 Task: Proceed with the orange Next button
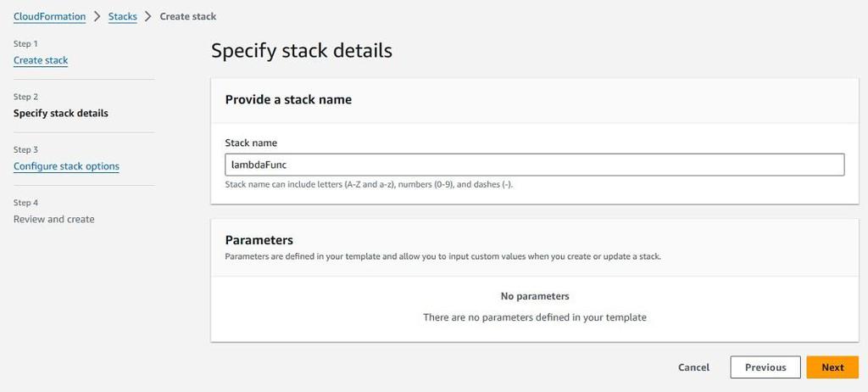(832, 367)
